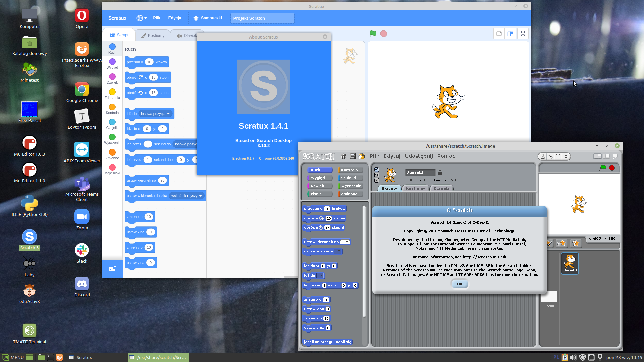Open the language globe menu in Scratux
Screen dimensions: 644x362
click(x=142, y=18)
